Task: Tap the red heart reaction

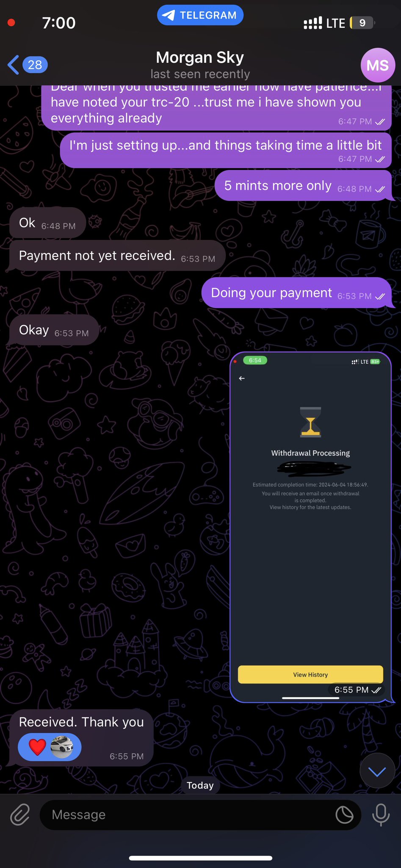Action: [x=37, y=747]
